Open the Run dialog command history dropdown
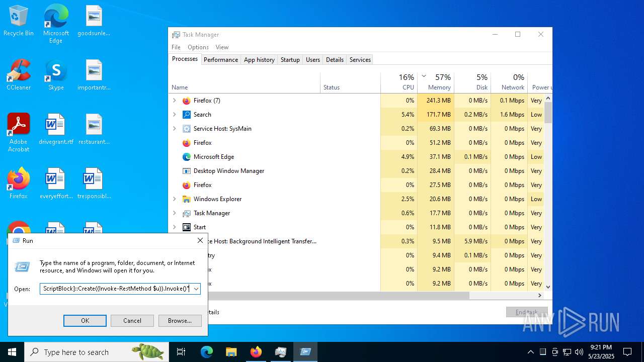Screen dimensions: 644x362 [x=196, y=289]
